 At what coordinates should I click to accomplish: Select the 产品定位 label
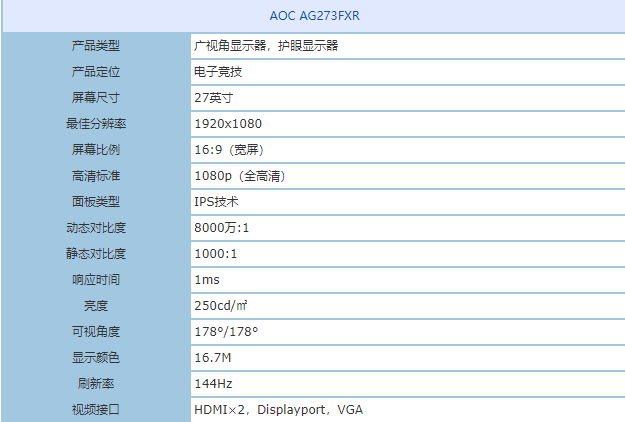coord(96,72)
